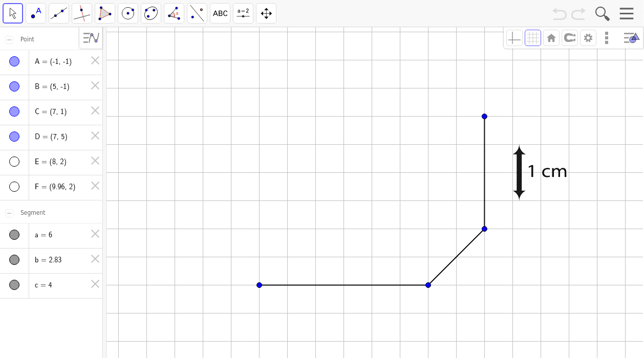
Task: Select the Point tool
Action: coord(36,13)
